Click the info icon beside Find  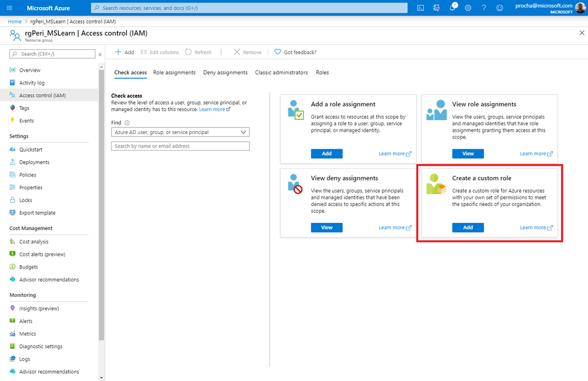pyautogui.click(x=127, y=123)
